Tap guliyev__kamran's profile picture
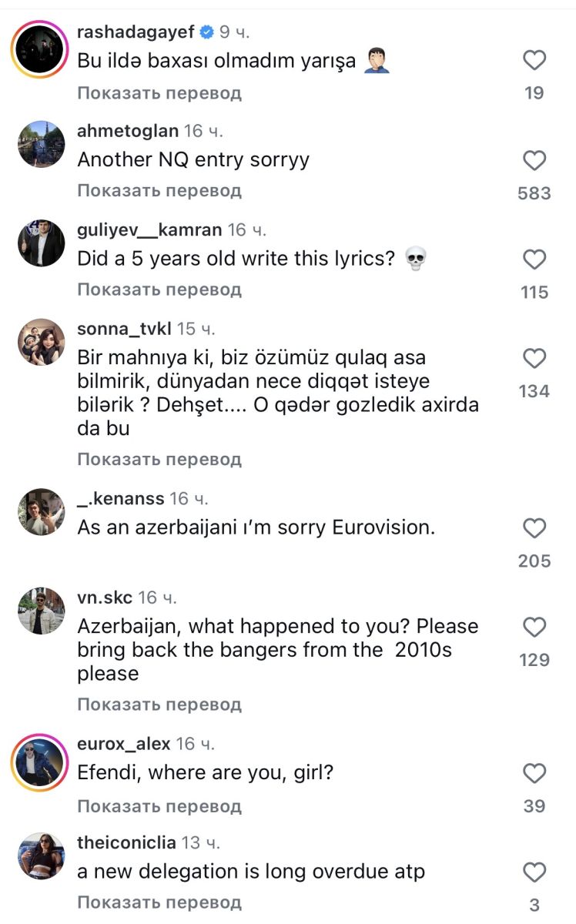Image resolution: width=576 pixels, height=924 pixels. (41, 243)
